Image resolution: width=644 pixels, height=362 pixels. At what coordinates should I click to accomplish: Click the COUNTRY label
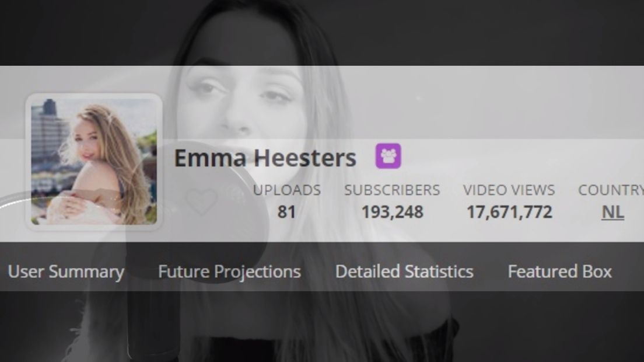click(x=611, y=190)
